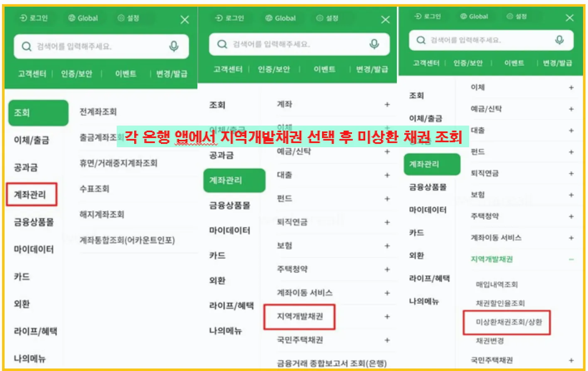Select 나의메뉴 in the right screen side menu
This screenshot has height=371, width=588.
(x=424, y=301)
